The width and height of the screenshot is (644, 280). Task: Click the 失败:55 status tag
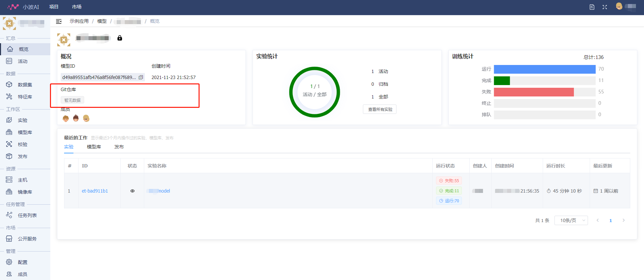pyautogui.click(x=449, y=181)
